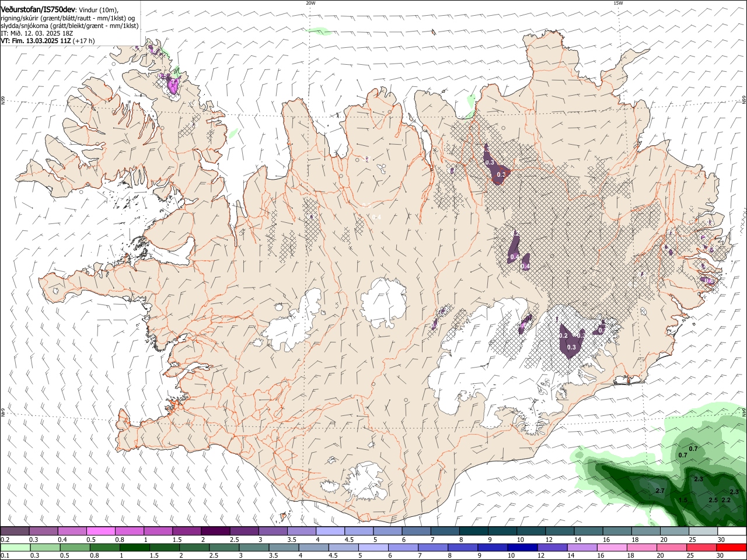747x560 pixels.
Task: Click the 'rigning/skúrir' legend description line
Action: tap(68, 18)
